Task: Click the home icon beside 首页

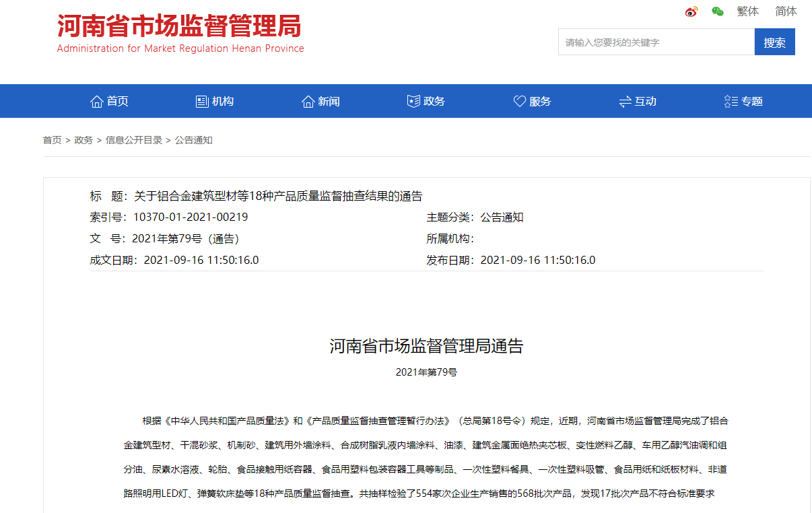Action: [97, 102]
